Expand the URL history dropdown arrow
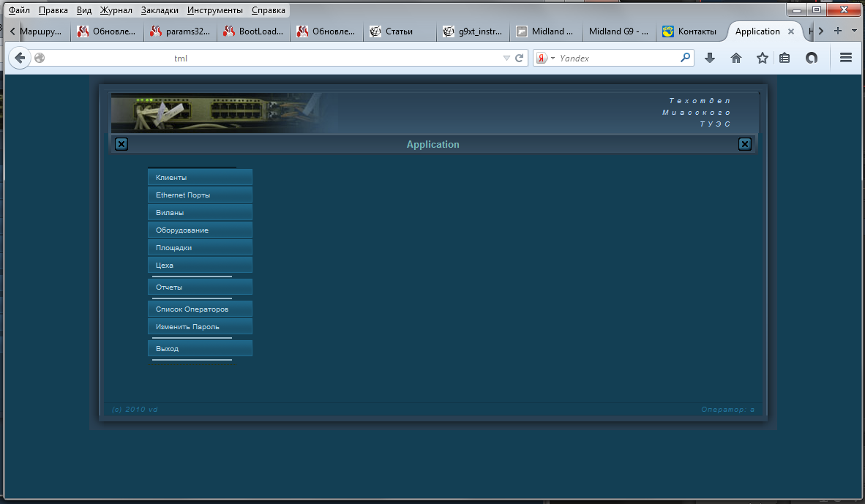865x504 pixels. click(x=506, y=59)
